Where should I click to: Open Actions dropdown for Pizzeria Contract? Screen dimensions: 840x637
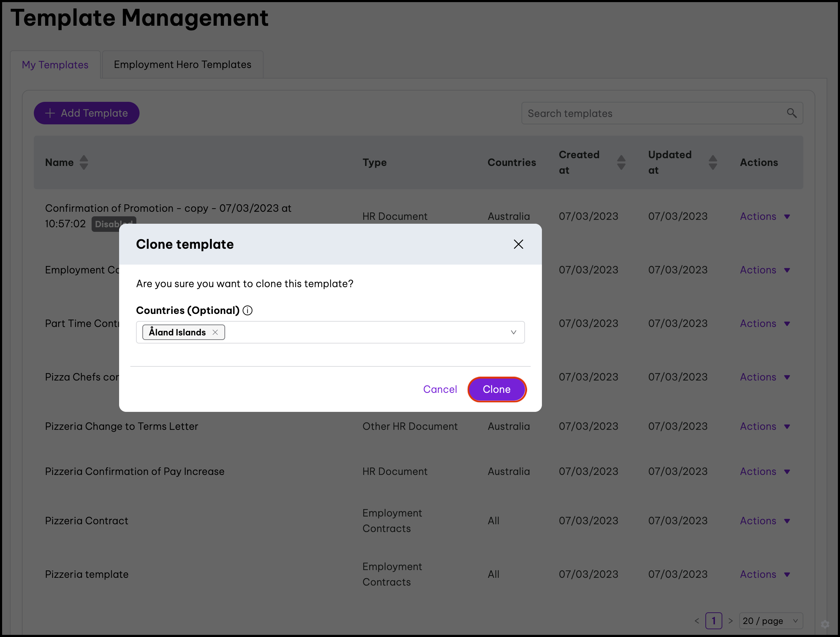click(765, 520)
